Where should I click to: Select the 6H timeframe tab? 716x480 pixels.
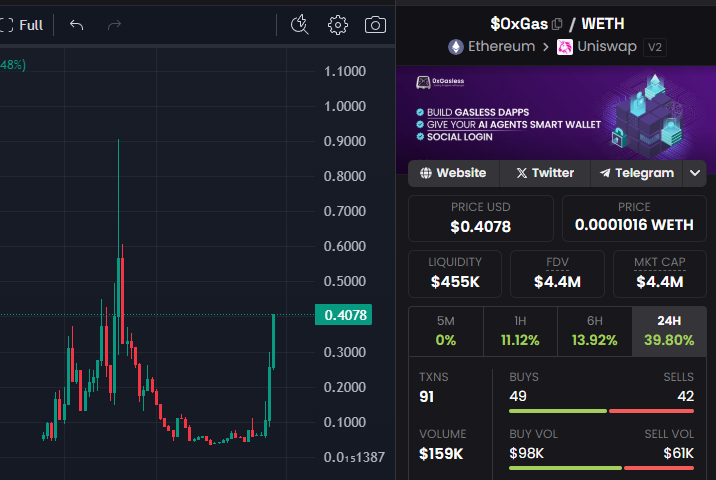(x=595, y=331)
